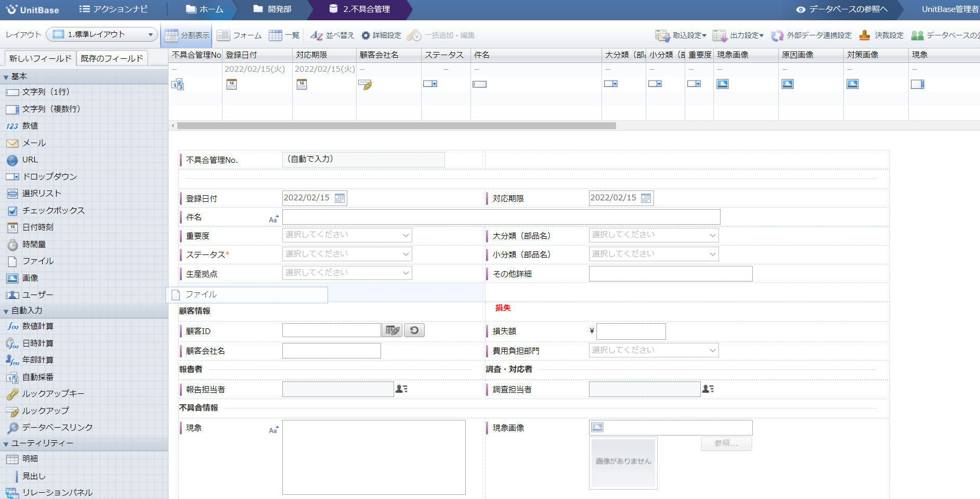Image resolution: width=980 pixels, height=499 pixels.
Task: Switch to 分割表示 view
Action: 187,35
